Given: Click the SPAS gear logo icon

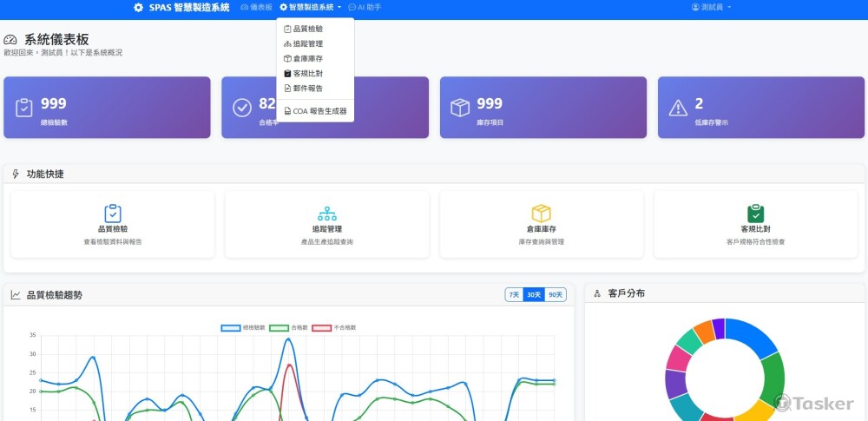Looking at the screenshot, I should point(138,7).
